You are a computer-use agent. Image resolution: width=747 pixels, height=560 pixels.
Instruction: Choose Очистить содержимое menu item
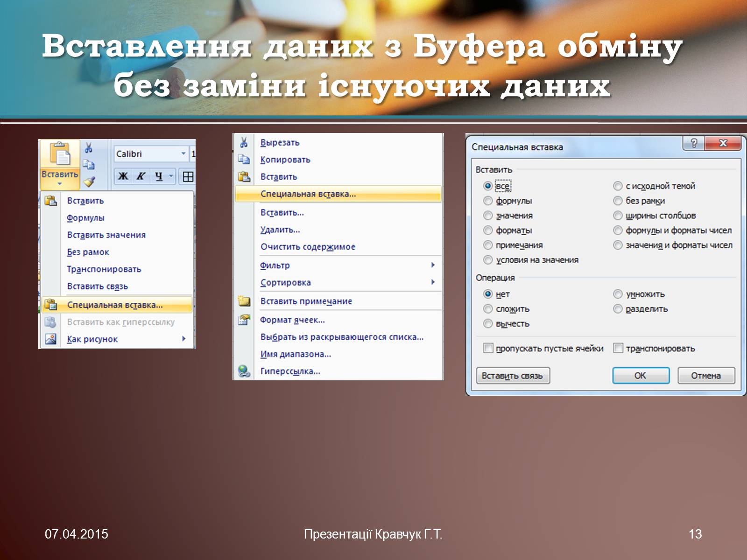(x=338, y=246)
